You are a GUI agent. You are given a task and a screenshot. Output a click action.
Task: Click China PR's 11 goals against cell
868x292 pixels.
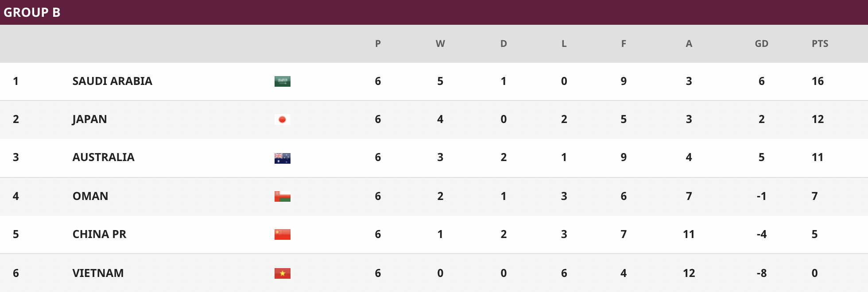pos(689,234)
